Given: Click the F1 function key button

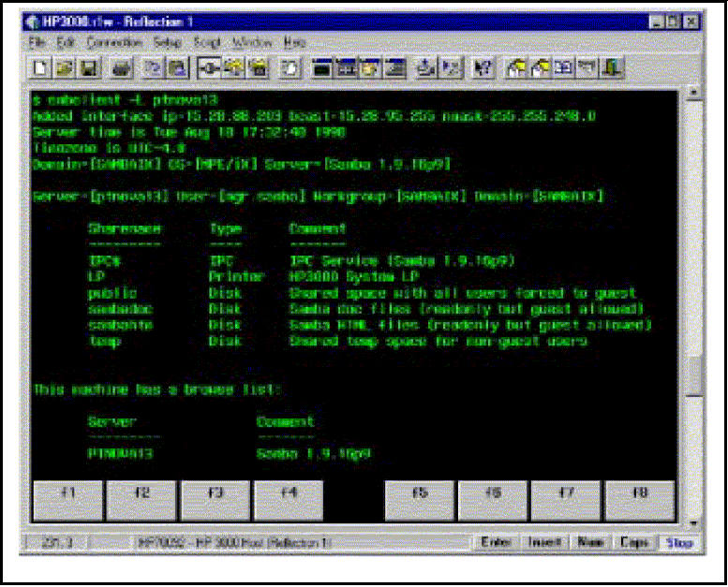Looking at the screenshot, I should (x=68, y=500).
